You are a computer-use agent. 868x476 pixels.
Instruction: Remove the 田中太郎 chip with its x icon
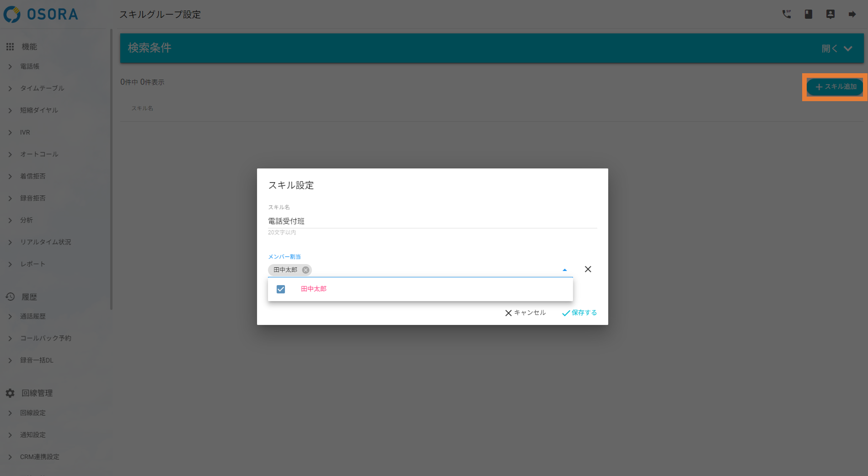[x=305, y=270]
